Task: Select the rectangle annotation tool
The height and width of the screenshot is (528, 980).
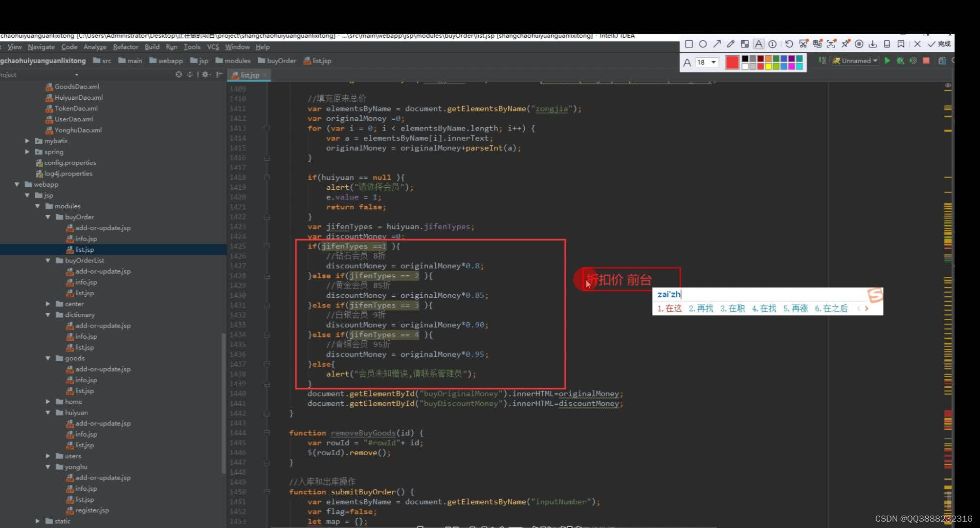Action: click(689, 44)
